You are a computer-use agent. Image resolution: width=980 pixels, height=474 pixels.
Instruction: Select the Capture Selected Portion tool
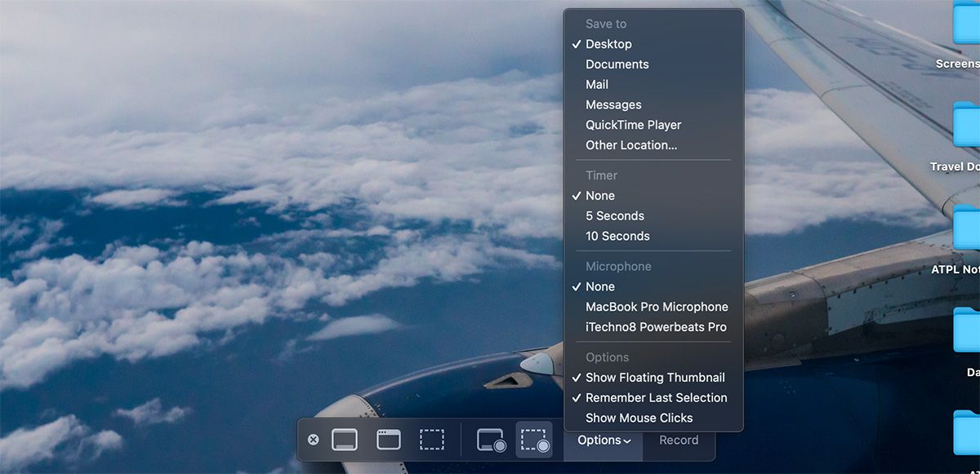(432, 439)
